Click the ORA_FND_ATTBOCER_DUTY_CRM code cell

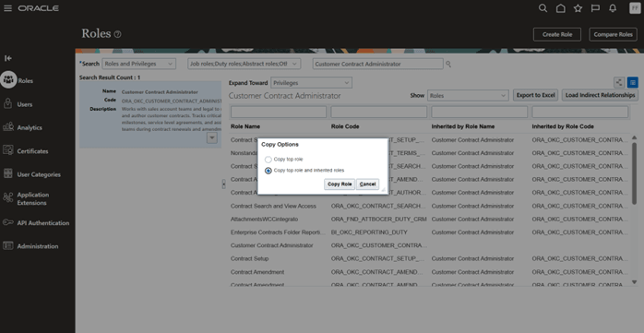pyautogui.click(x=378, y=219)
